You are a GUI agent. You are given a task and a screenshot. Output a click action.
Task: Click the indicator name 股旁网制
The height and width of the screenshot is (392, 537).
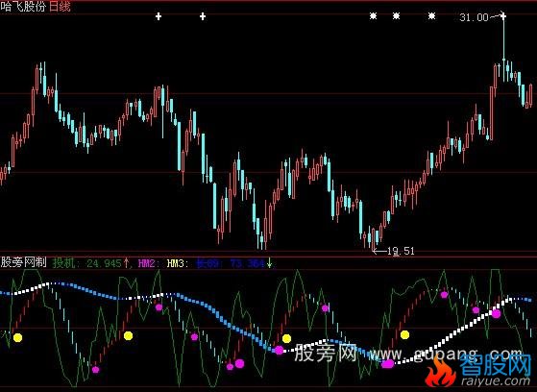tap(24, 263)
